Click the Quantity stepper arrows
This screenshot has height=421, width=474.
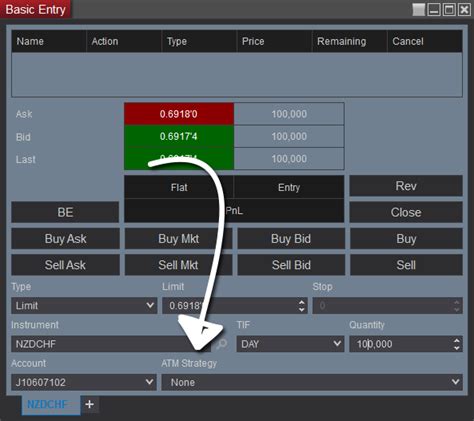456,344
